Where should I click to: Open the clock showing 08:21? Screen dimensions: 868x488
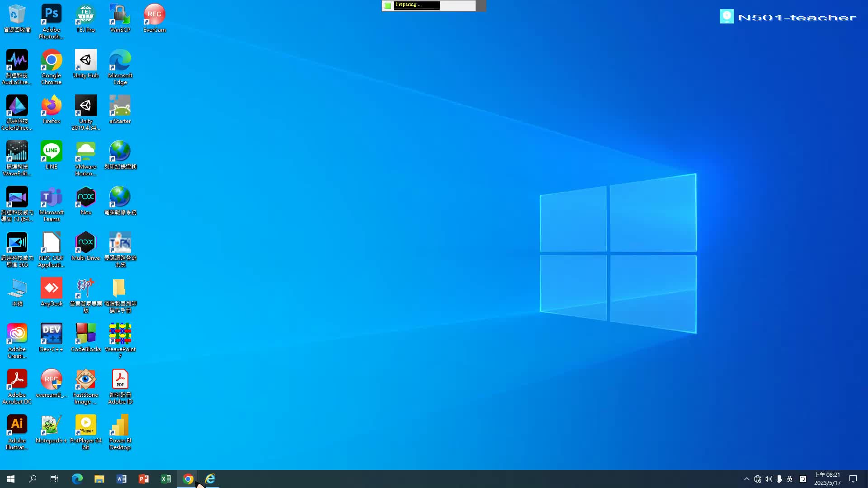[x=827, y=479]
